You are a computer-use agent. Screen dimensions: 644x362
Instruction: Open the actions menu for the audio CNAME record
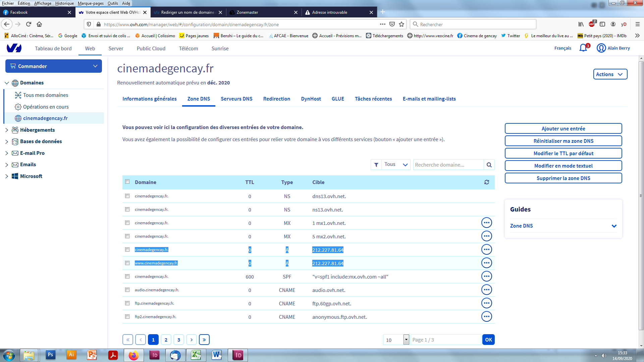point(486,290)
